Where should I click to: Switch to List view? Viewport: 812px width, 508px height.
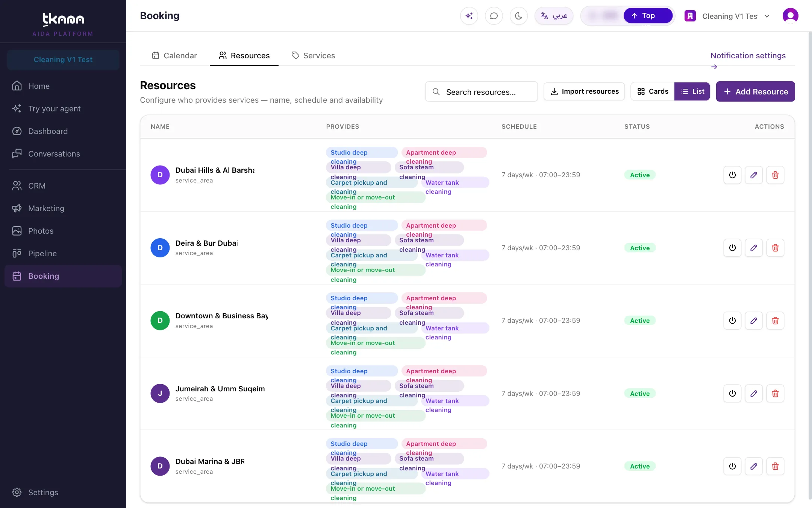click(x=692, y=91)
